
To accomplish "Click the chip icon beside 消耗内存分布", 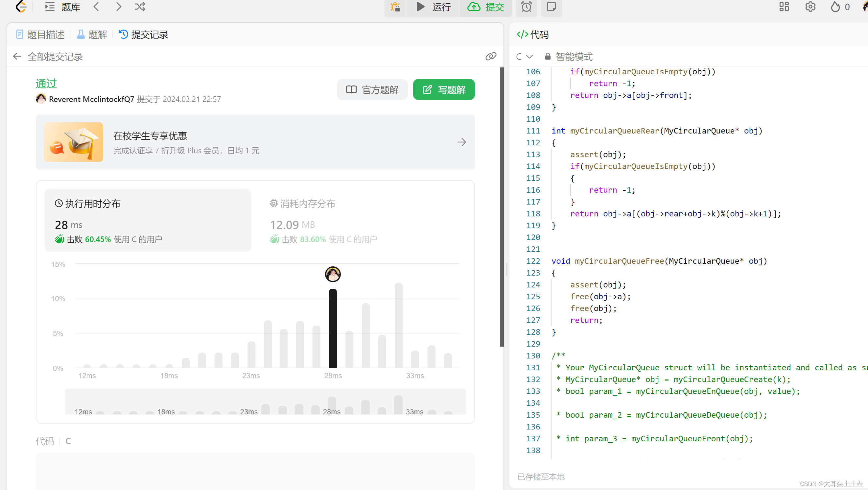I will [x=273, y=203].
